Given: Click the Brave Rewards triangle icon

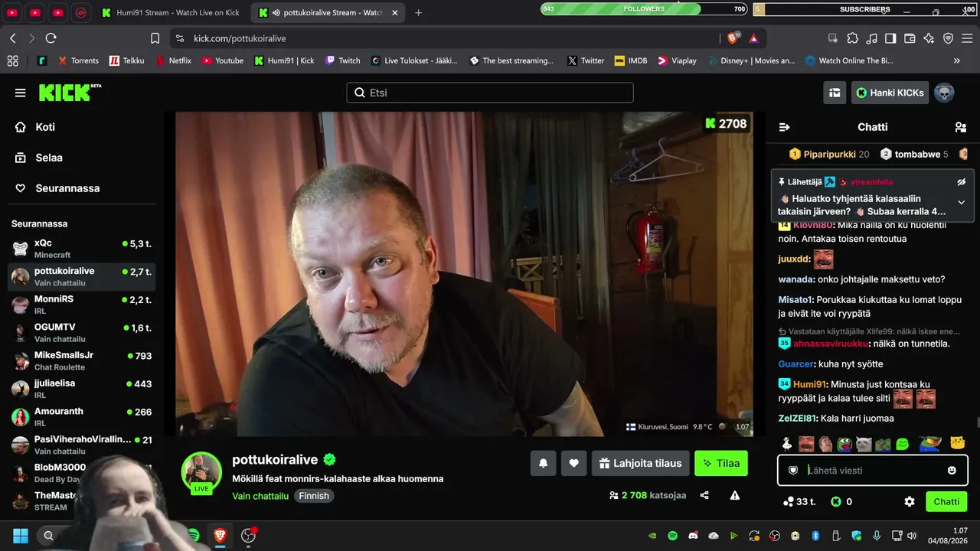Looking at the screenshot, I should point(753,38).
